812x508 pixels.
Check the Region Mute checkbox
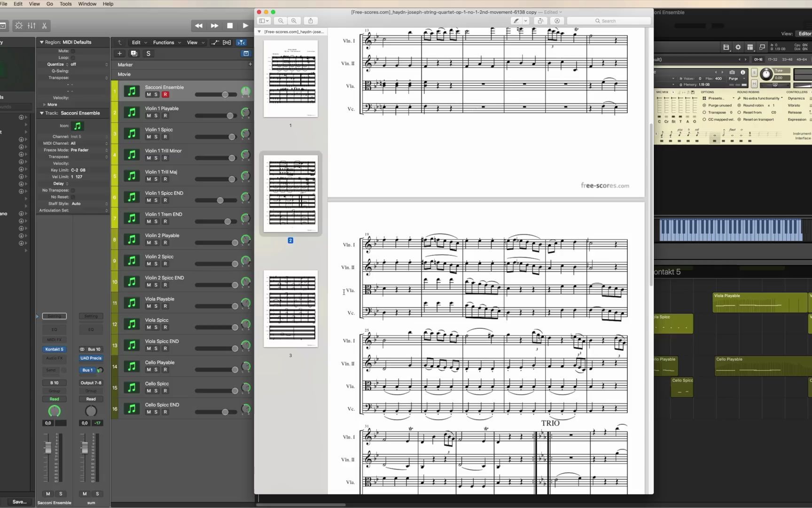[x=73, y=51]
